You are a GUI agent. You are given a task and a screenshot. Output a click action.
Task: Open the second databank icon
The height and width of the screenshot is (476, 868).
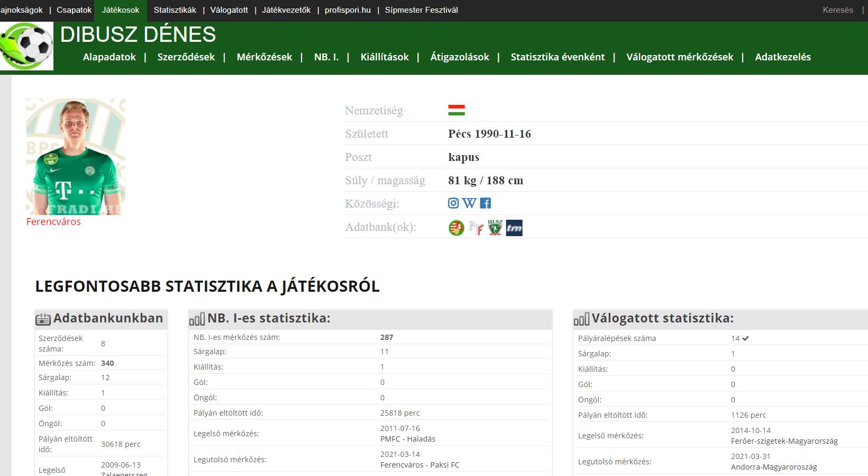(476, 228)
